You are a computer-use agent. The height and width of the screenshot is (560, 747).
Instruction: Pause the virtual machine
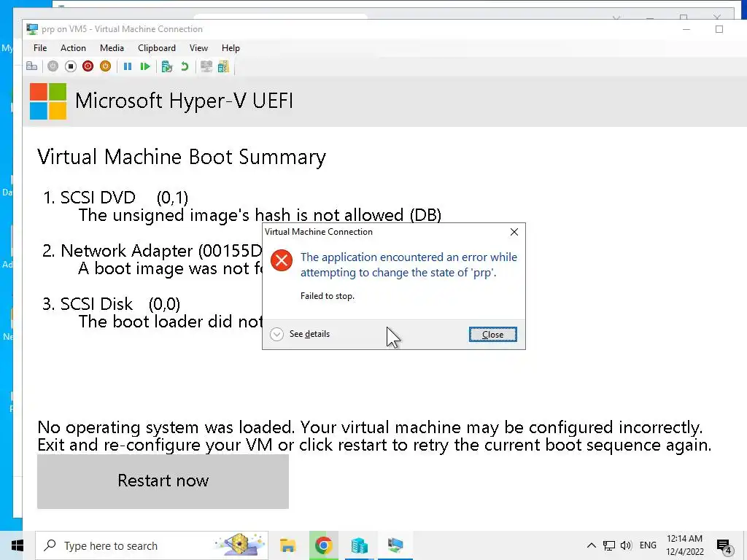pos(127,66)
